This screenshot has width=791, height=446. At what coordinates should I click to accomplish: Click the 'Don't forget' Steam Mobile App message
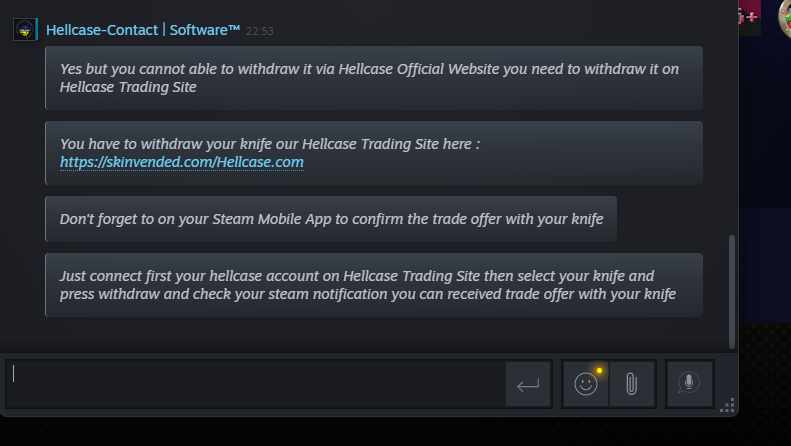[330, 218]
